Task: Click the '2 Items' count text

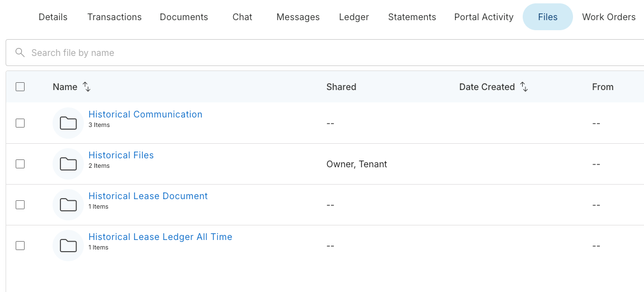Action: 99,166
